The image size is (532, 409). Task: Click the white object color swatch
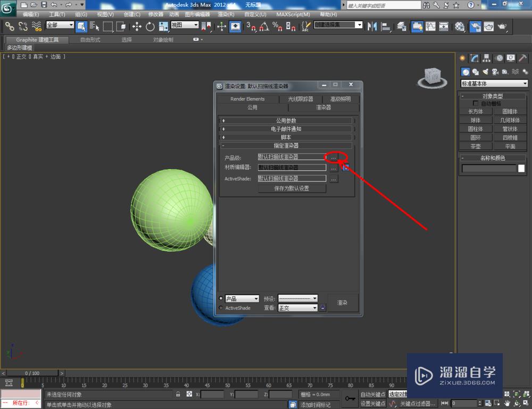coord(521,168)
